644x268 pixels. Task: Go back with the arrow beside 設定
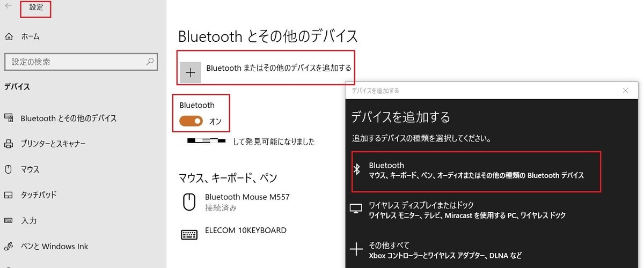coord(8,6)
